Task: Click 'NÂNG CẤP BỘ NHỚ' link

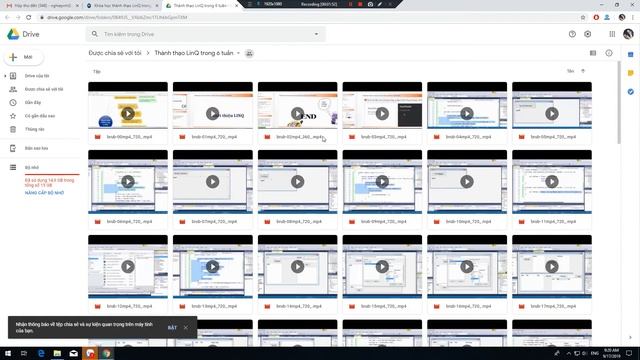Action: click(44, 193)
